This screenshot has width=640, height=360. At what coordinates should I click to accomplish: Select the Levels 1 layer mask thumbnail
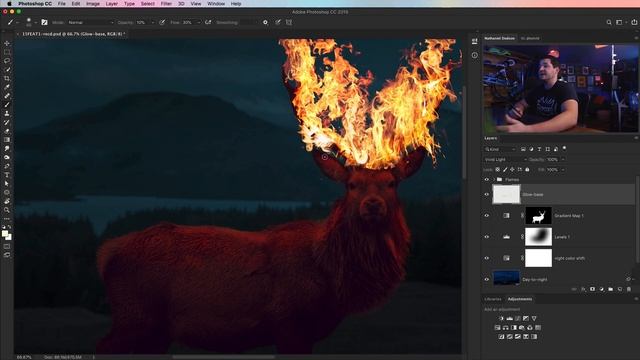(x=538, y=237)
